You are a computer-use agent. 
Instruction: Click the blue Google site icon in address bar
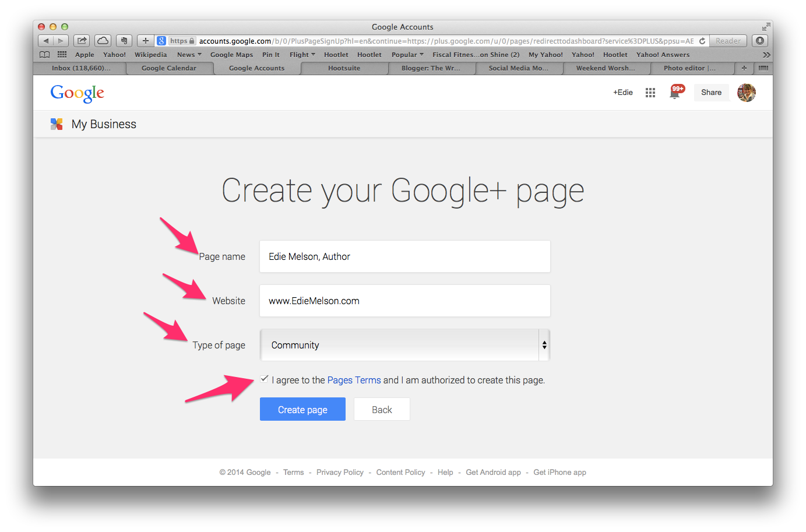pyautogui.click(x=161, y=41)
